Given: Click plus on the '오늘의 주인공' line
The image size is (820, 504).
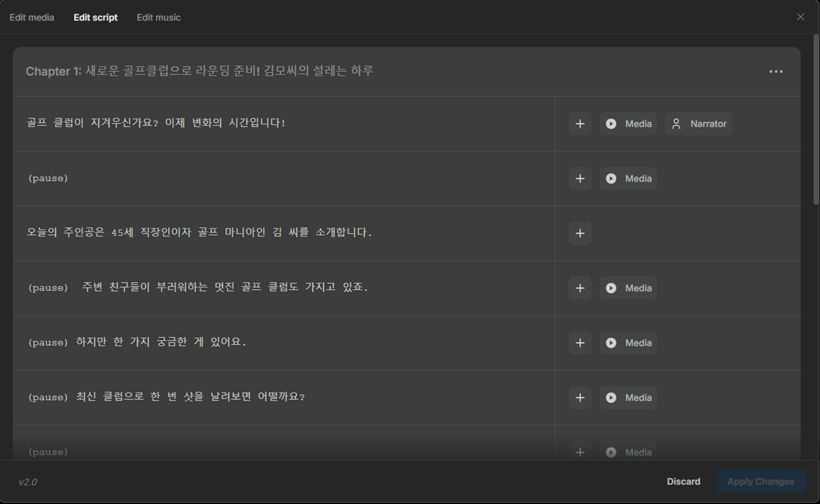Looking at the screenshot, I should tap(580, 233).
